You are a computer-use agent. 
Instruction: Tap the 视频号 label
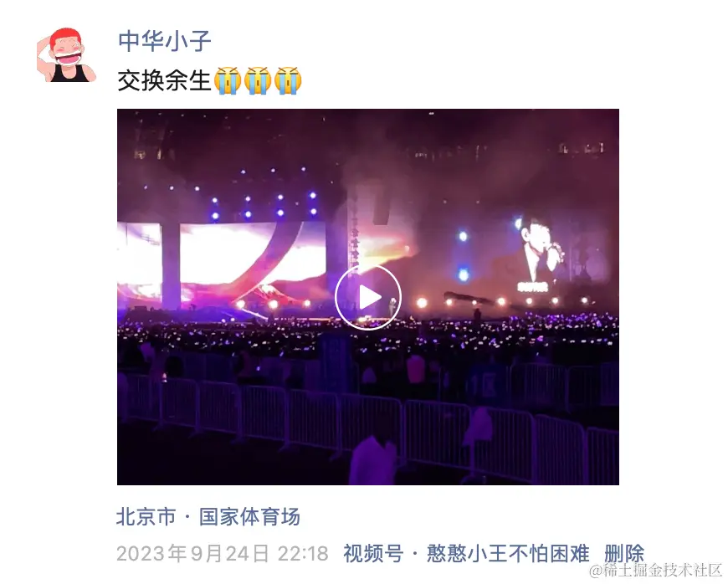(373, 553)
